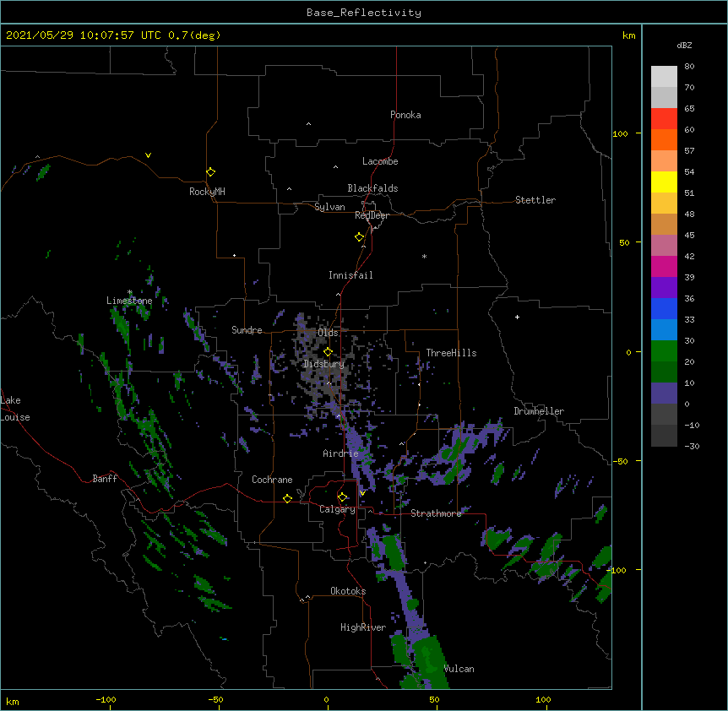Click the Innisfail city label

(350, 275)
